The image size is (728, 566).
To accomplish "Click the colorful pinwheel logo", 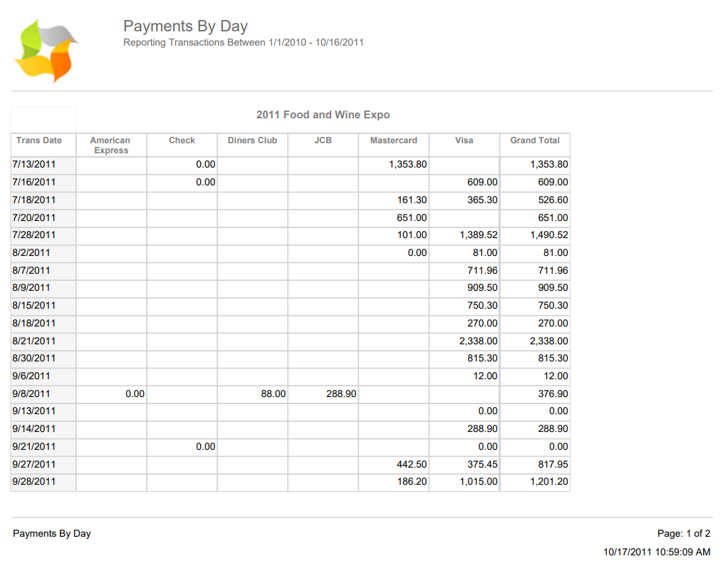I will pos(46,52).
